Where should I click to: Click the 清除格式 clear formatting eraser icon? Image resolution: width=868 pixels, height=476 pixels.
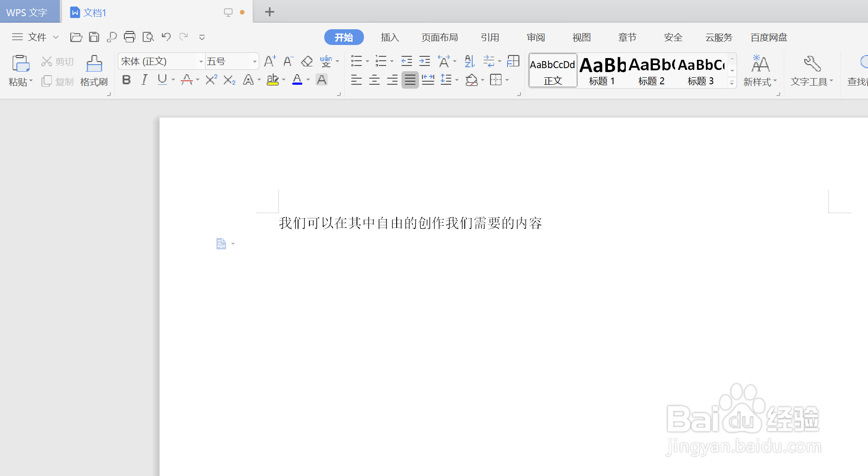(306, 61)
